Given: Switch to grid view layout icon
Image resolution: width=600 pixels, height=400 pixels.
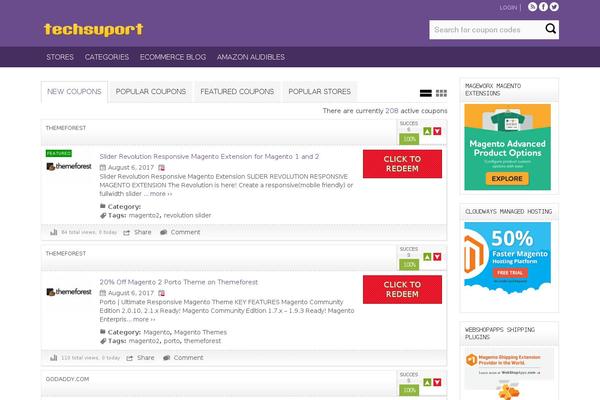Looking at the screenshot, I should 441,93.
